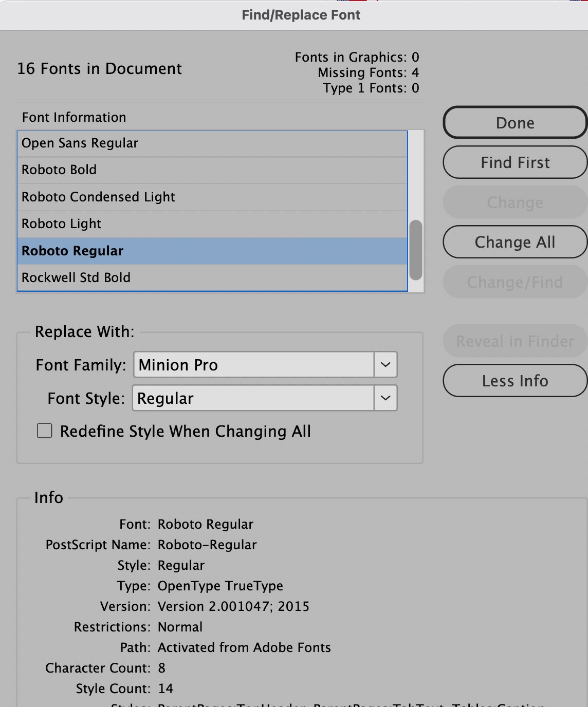
Task: Click the Done button
Action: pos(515,123)
